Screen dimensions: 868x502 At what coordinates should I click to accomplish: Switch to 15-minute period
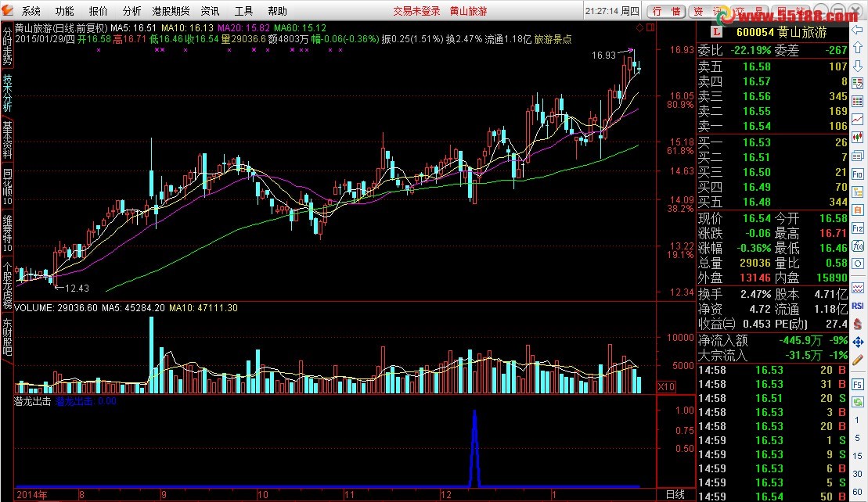[x=858, y=456]
